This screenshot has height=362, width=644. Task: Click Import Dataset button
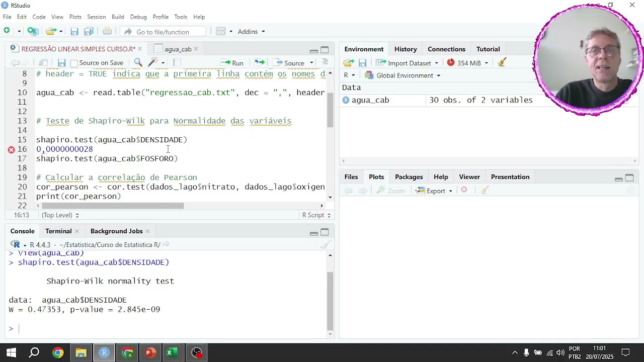(x=404, y=63)
